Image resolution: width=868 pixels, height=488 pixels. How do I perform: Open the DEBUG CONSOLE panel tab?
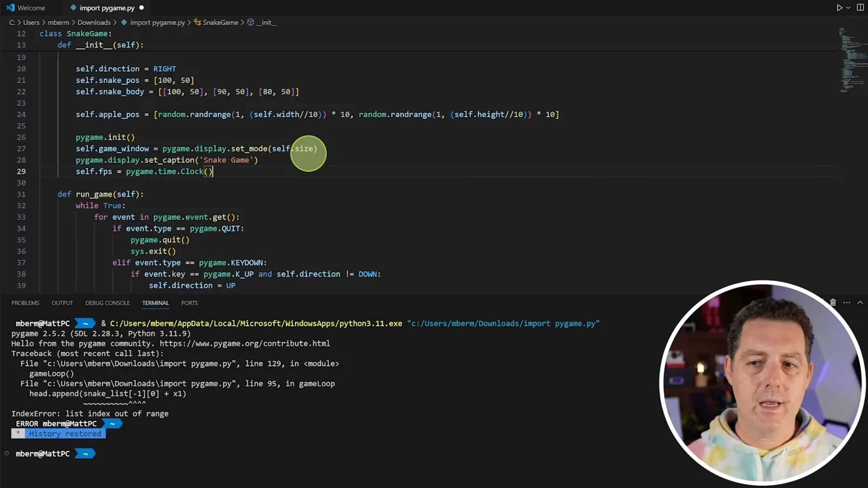click(x=107, y=303)
